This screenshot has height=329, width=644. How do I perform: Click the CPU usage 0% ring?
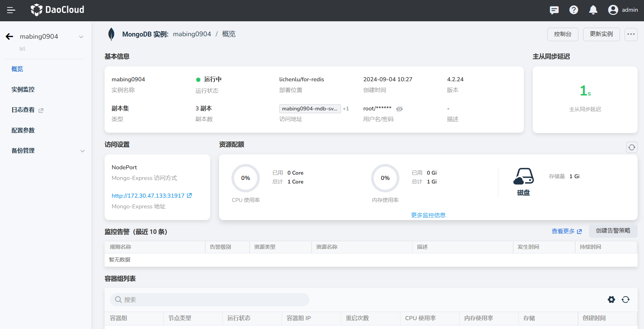tap(245, 178)
